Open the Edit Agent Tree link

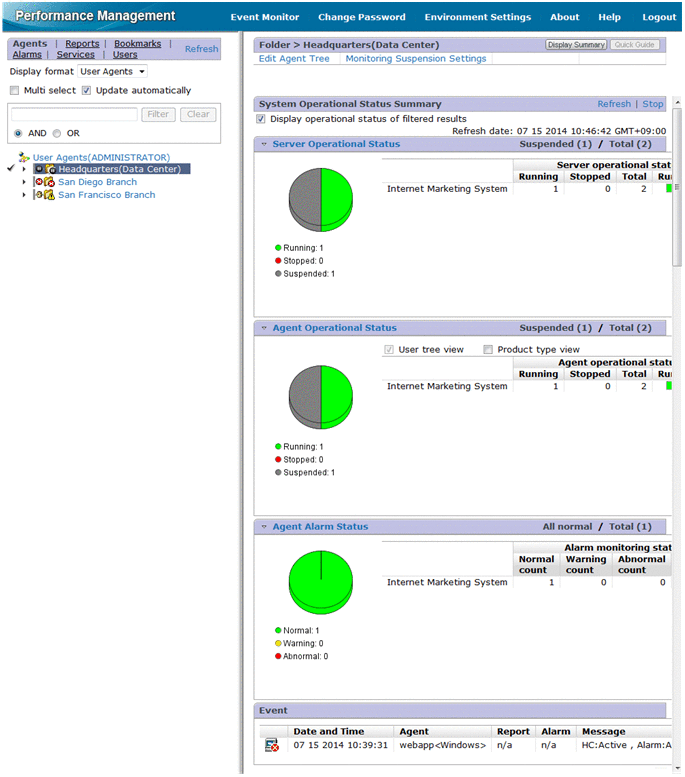coord(294,59)
